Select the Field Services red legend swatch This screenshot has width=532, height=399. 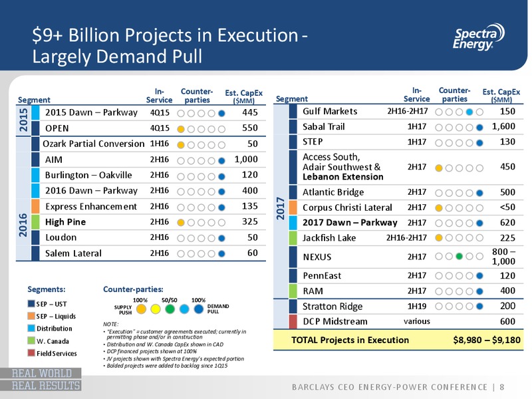point(31,353)
